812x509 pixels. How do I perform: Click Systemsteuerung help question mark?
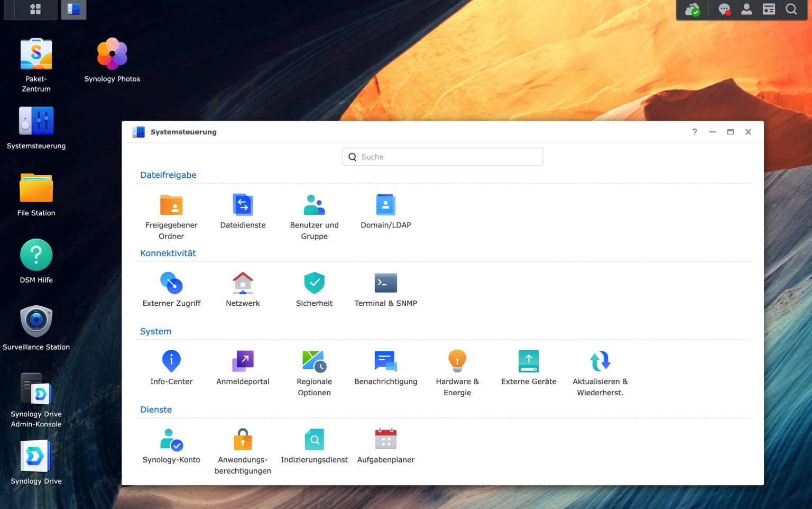pyautogui.click(x=695, y=132)
